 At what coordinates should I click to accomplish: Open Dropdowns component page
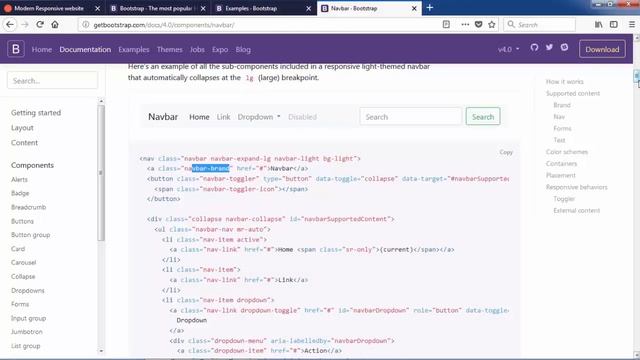(28, 290)
